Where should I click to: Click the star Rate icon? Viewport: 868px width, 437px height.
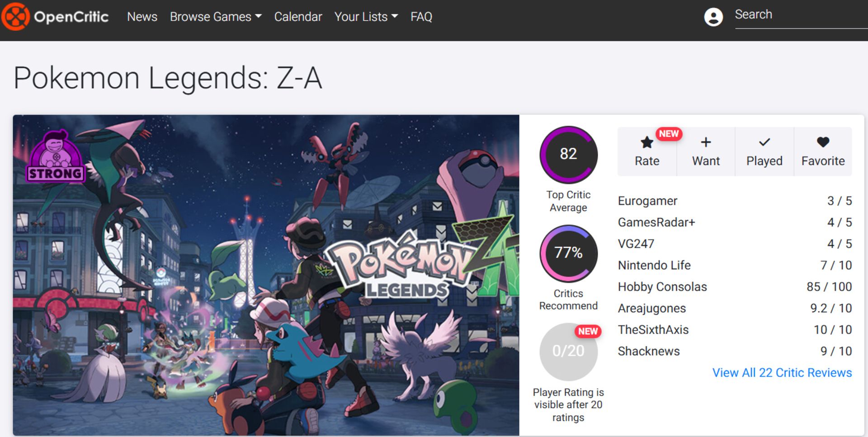647,143
